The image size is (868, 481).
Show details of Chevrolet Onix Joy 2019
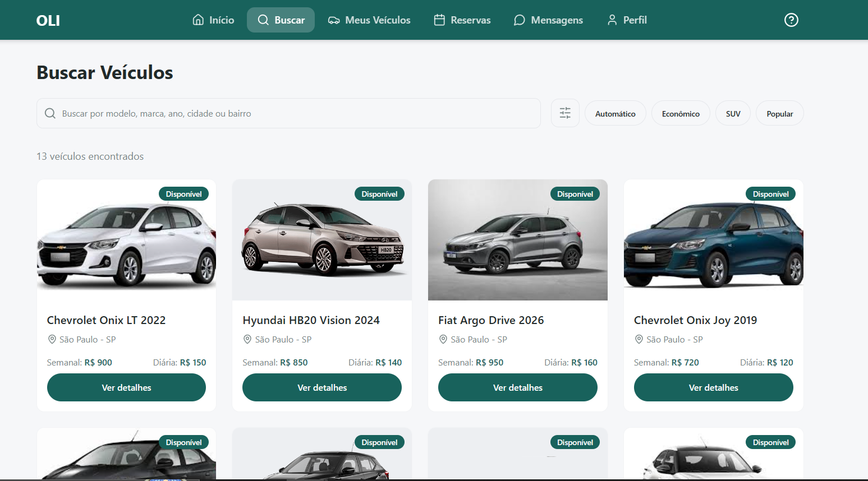tap(713, 387)
